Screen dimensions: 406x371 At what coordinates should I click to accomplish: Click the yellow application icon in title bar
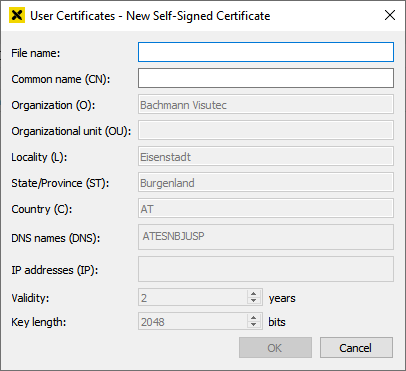coord(17,15)
